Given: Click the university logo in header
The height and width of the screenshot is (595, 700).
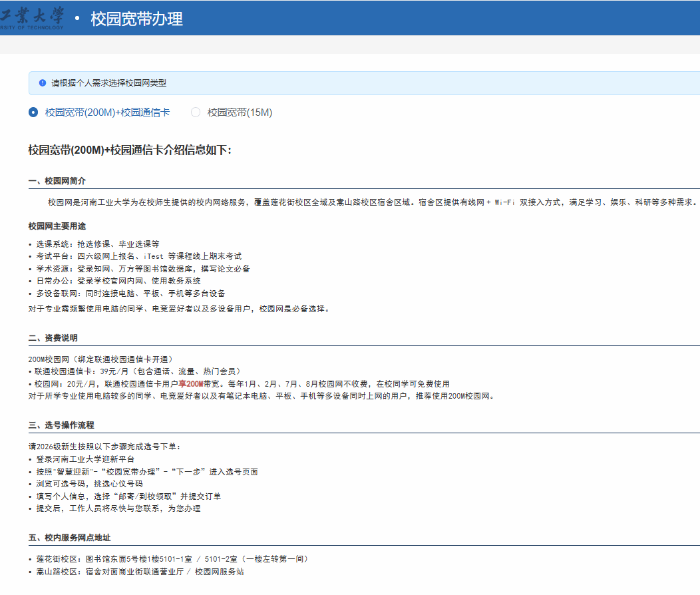Looking at the screenshot, I should pos(32,18).
